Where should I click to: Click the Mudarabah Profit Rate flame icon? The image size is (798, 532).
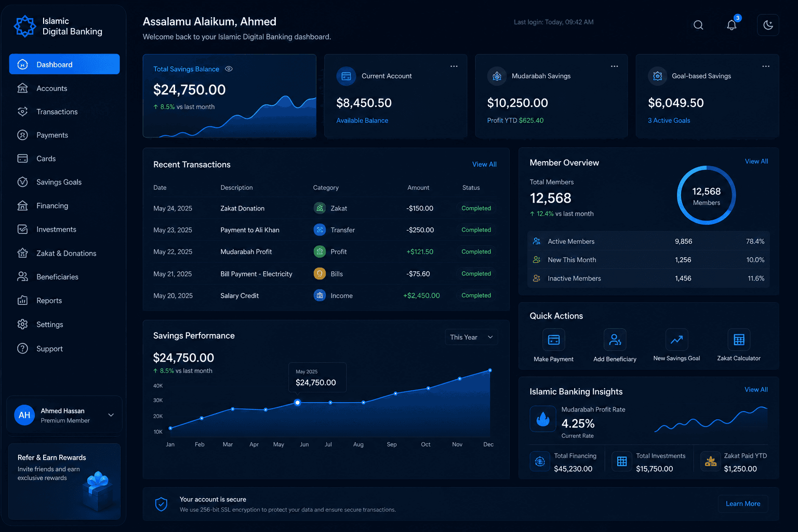[543, 419]
